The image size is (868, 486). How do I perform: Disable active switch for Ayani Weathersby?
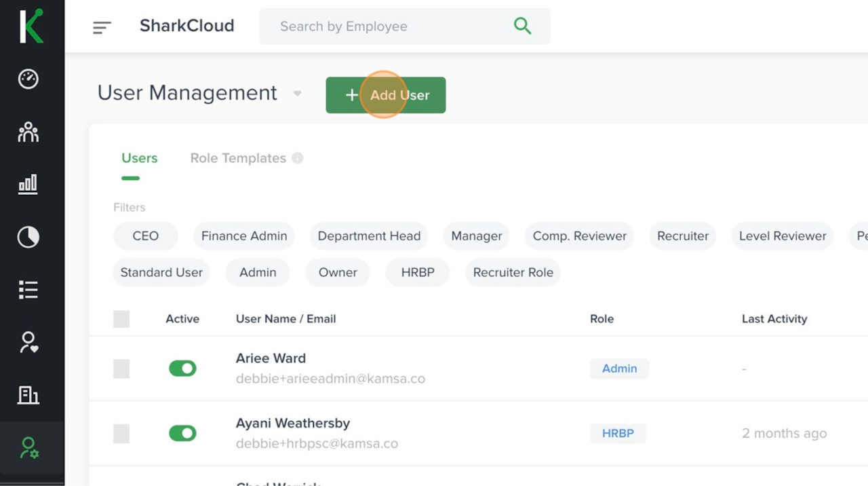[x=182, y=433]
